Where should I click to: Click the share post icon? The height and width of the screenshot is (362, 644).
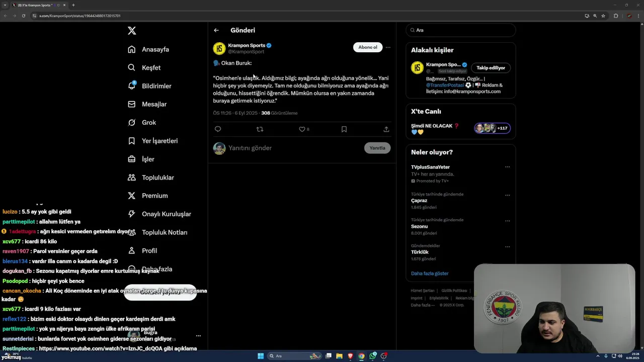pos(386,129)
